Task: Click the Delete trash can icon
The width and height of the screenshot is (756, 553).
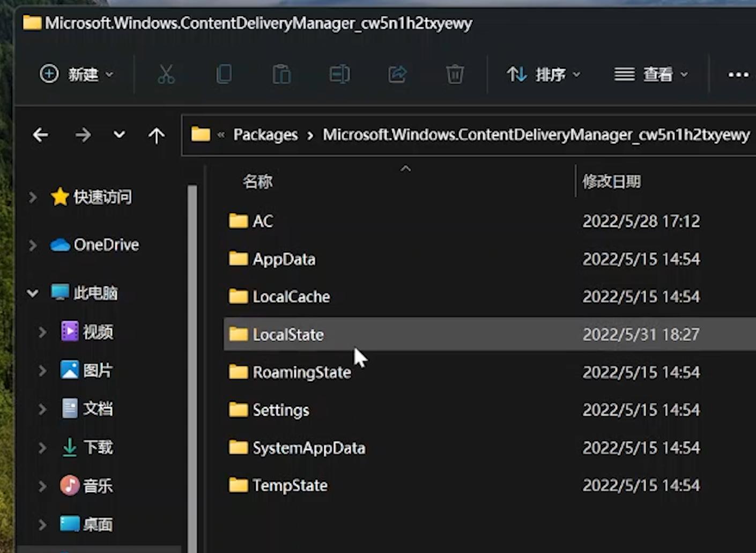Action: 455,74
